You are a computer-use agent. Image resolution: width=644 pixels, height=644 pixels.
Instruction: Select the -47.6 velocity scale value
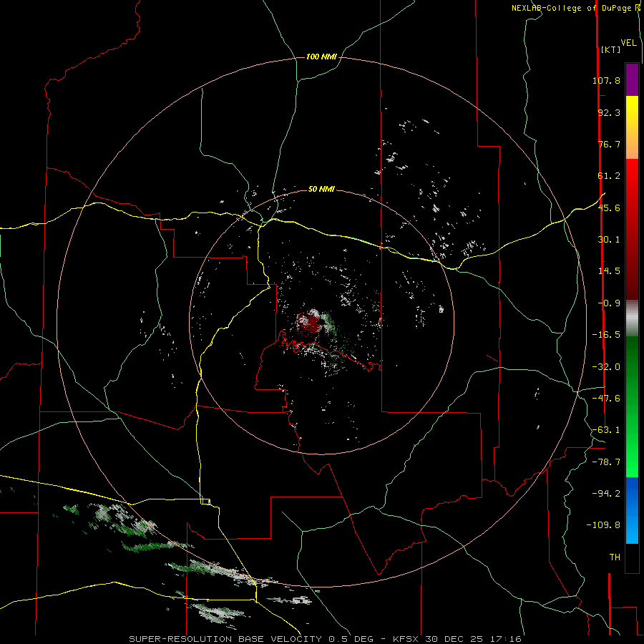point(606,399)
